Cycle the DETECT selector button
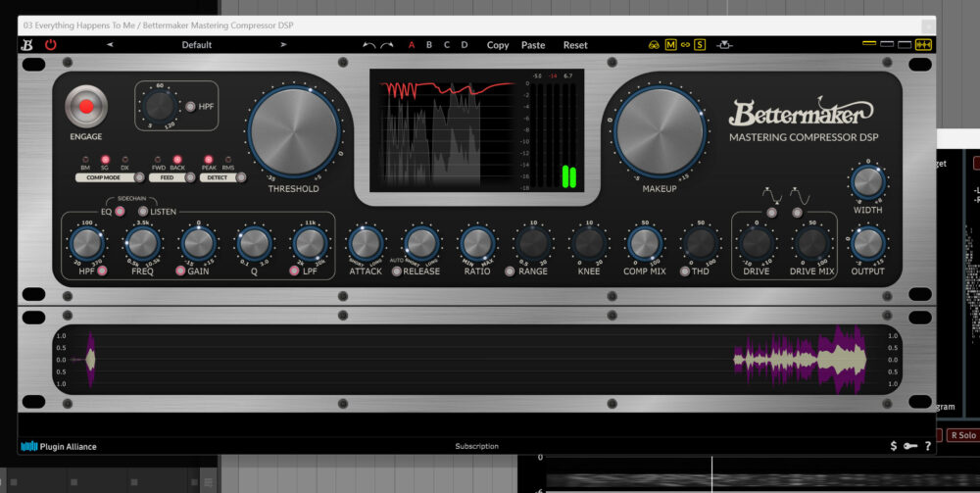 point(241,177)
